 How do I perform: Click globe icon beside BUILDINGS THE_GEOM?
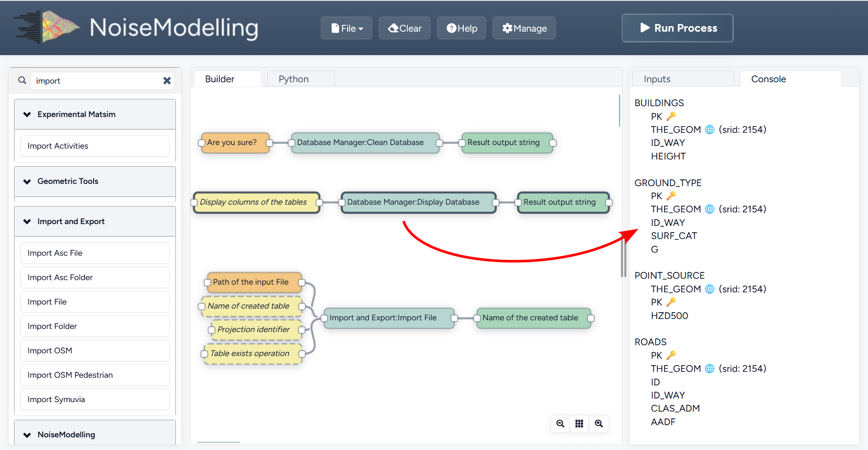click(710, 130)
